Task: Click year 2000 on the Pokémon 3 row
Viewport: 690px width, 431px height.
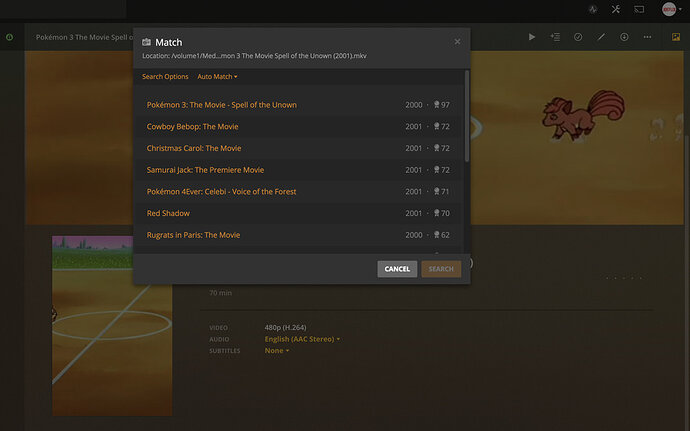Action: point(414,105)
